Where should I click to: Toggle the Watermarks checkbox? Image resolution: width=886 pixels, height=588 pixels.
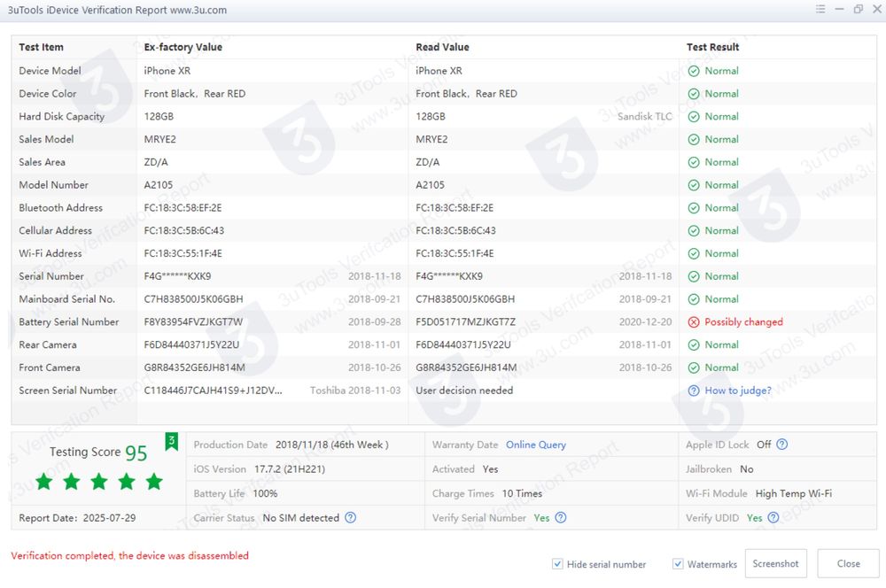tap(678, 564)
